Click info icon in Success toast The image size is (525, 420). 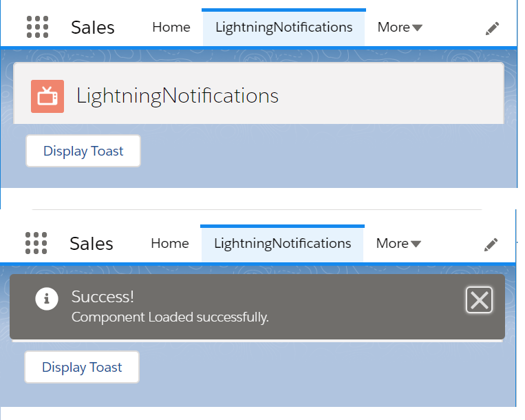click(47, 299)
